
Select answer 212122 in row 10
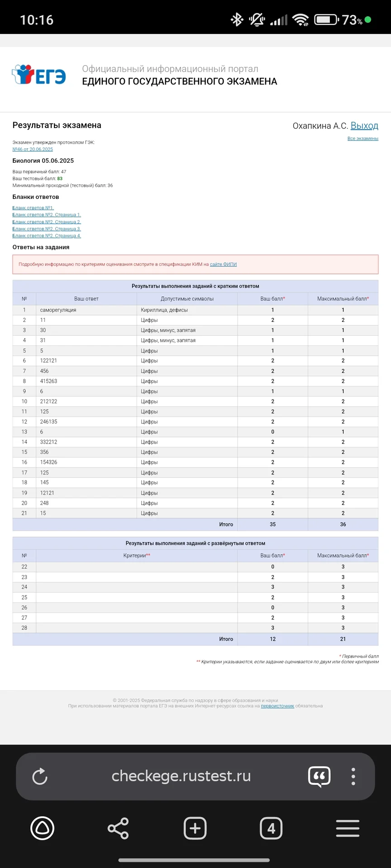coord(48,401)
